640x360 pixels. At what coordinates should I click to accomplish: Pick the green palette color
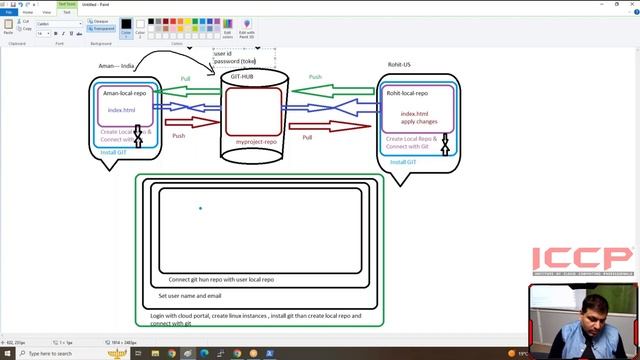pos(195,21)
